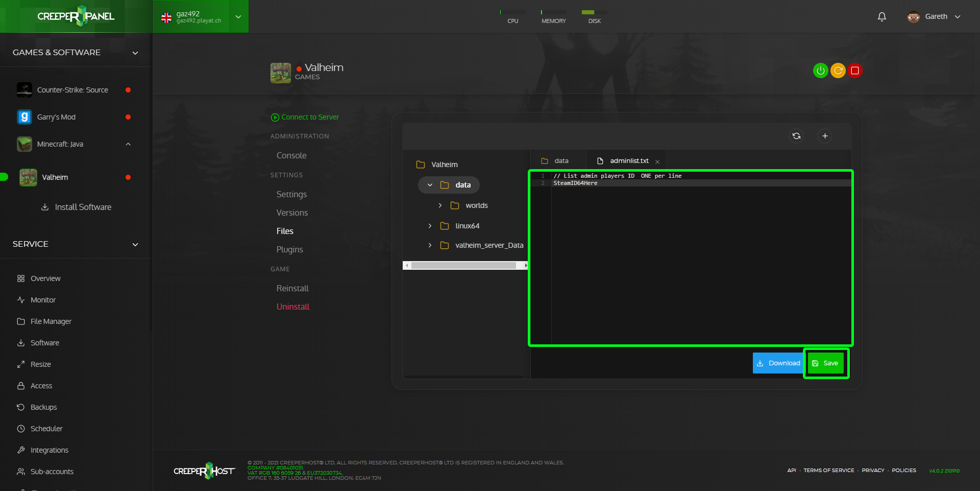
Task: Click the Gareth user avatar
Action: point(913,17)
